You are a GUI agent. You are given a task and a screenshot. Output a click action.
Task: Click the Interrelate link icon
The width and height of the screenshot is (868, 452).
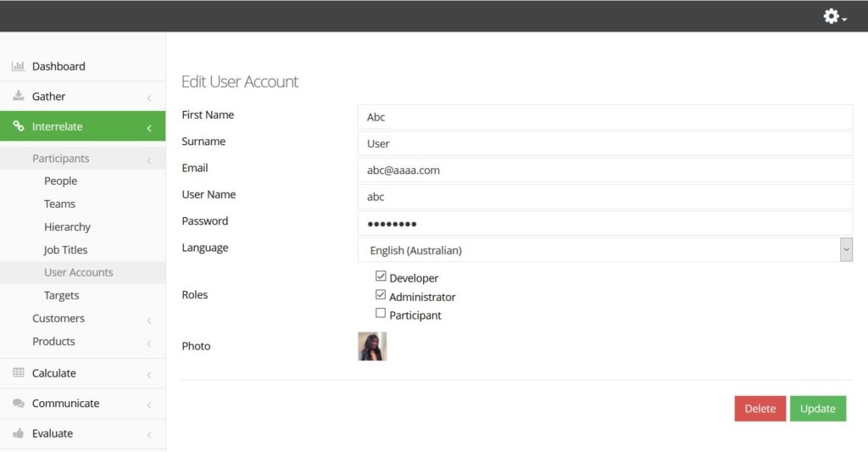[x=19, y=126]
